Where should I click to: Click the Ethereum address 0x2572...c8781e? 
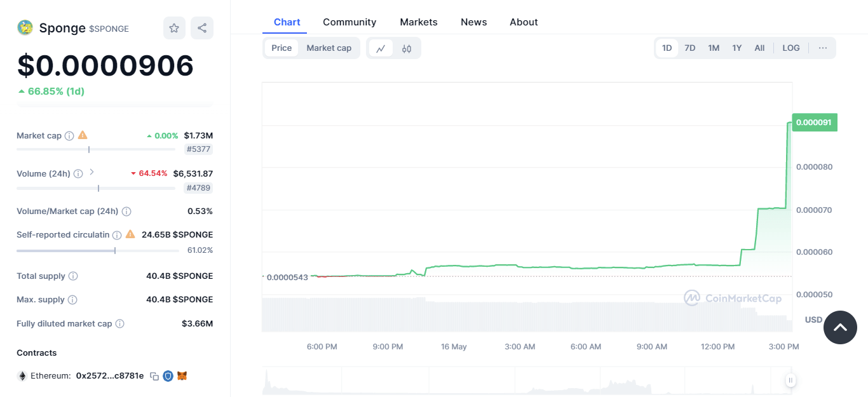110,376
